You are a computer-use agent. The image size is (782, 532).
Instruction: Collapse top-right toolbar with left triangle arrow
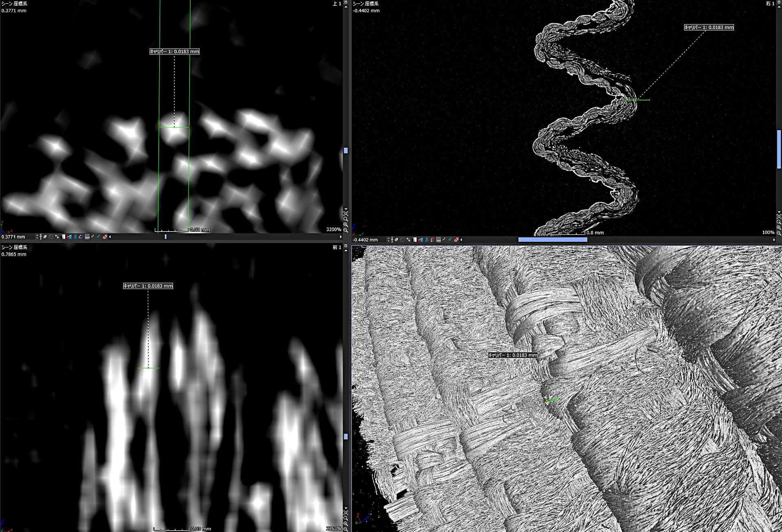coord(461,240)
